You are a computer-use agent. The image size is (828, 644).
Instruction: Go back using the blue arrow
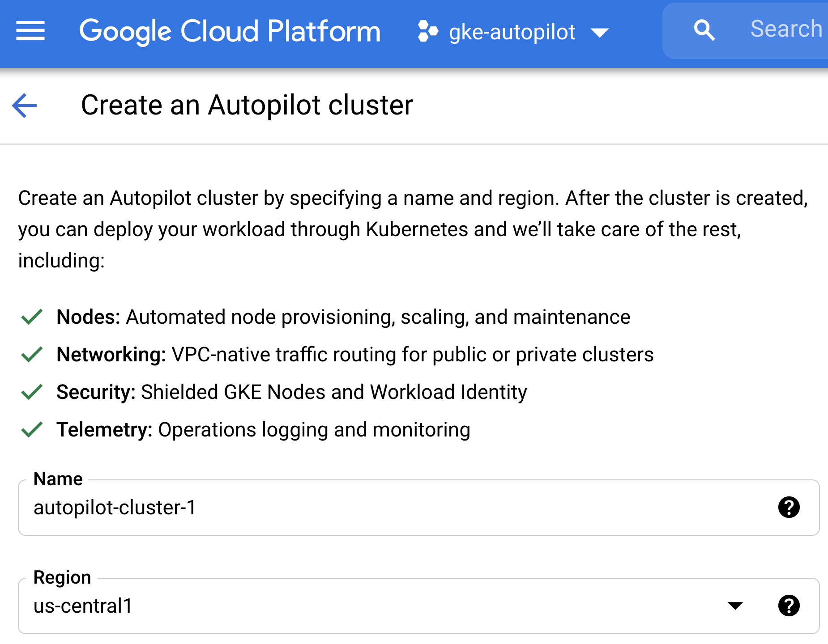[x=24, y=106]
